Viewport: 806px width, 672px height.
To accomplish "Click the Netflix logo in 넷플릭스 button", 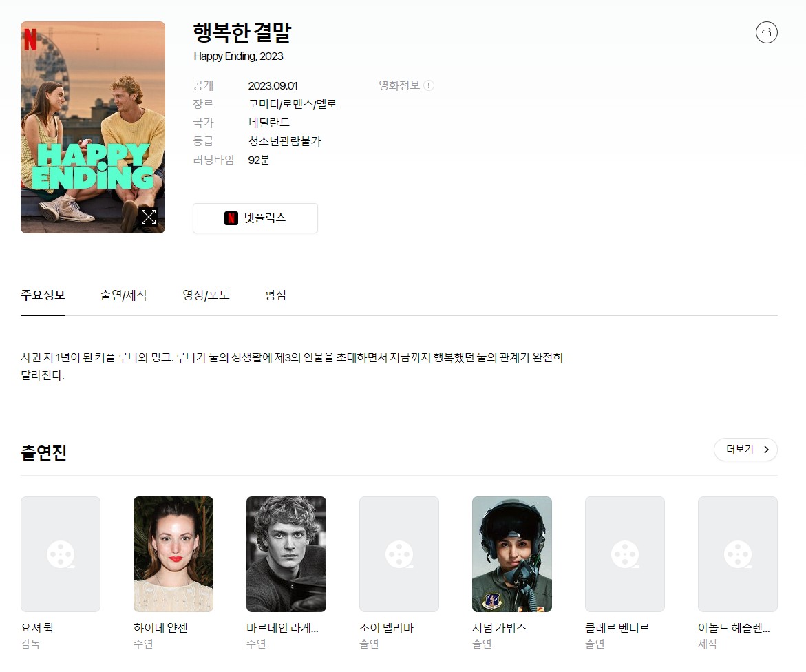I will tap(231, 218).
